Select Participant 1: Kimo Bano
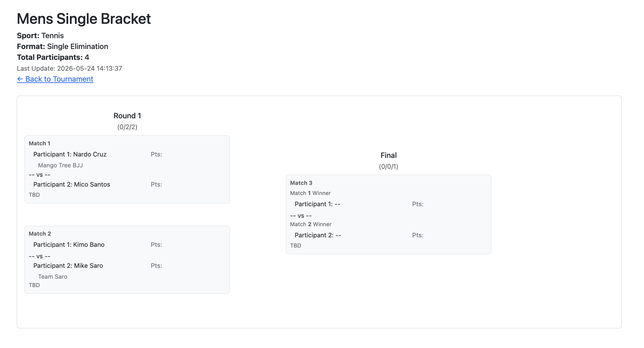The height and width of the screenshot is (348, 644). coord(69,245)
